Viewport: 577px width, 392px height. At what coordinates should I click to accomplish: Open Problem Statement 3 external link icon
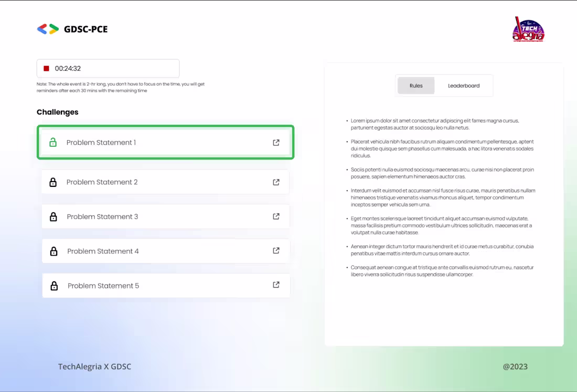point(276,216)
